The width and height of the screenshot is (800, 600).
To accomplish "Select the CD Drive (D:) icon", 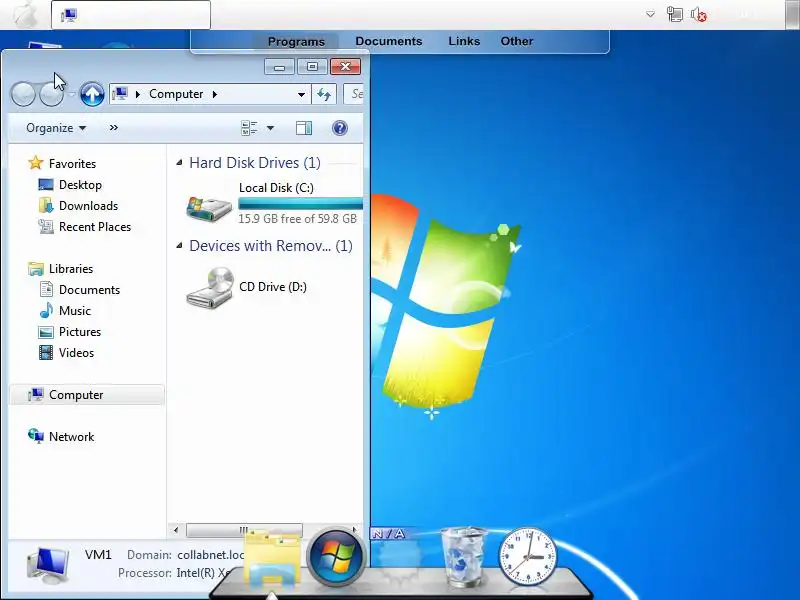I will [x=209, y=288].
